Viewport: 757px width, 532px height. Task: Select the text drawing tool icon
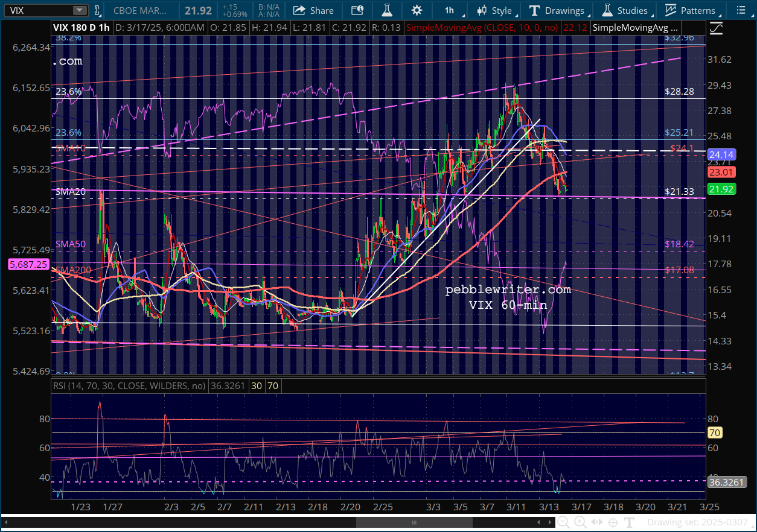(x=629, y=522)
